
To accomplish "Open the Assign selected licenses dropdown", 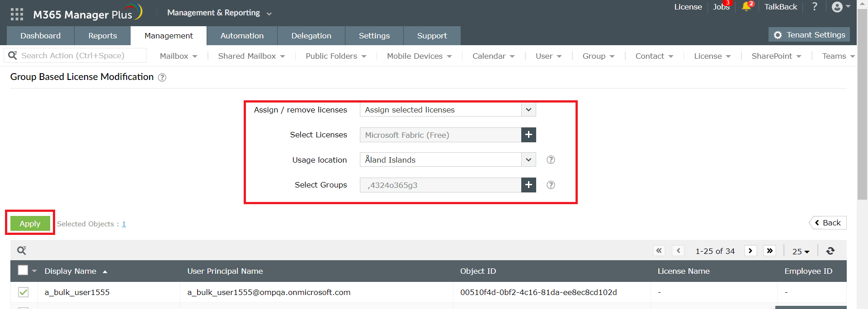I will coord(448,110).
